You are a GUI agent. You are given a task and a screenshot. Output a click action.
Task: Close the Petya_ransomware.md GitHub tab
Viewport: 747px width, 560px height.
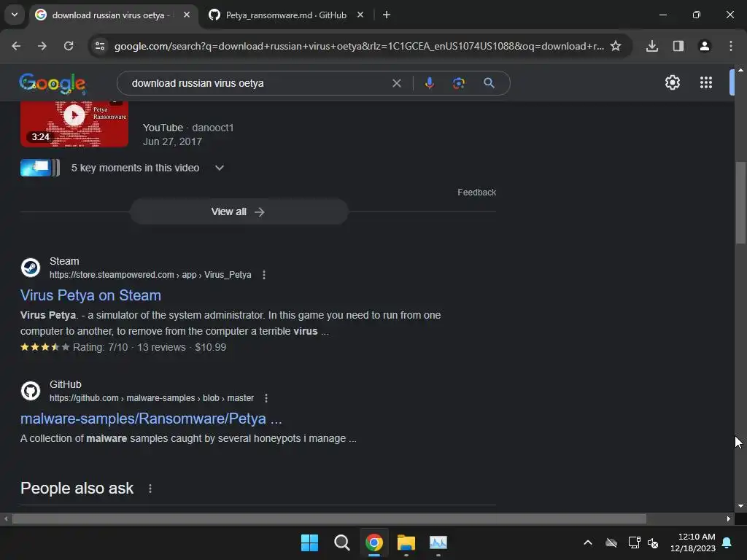click(x=360, y=15)
